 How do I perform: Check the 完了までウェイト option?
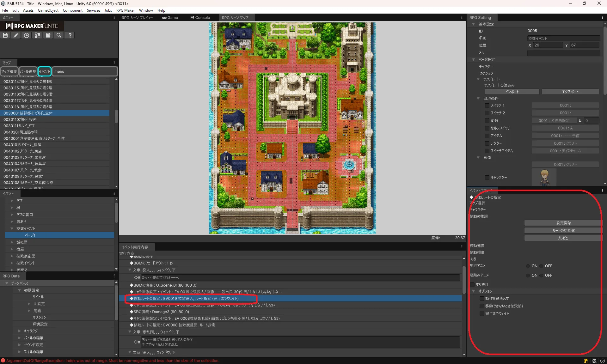[x=482, y=314]
